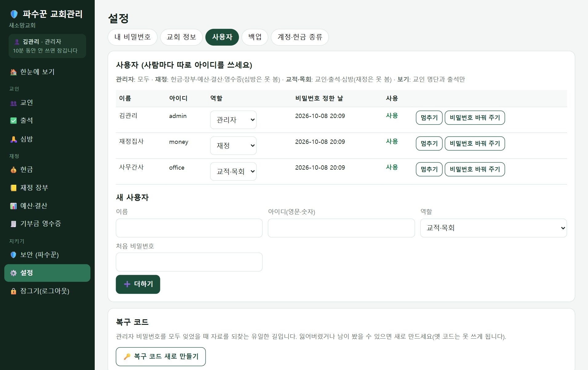Click the bar chart icon for 예산·결산
This screenshot has height=370, width=588.
pos(14,206)
